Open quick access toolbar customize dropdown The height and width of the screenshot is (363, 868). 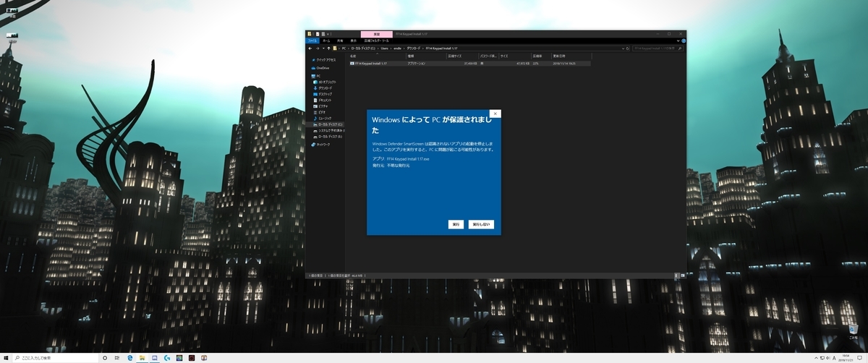click(328, 34)
